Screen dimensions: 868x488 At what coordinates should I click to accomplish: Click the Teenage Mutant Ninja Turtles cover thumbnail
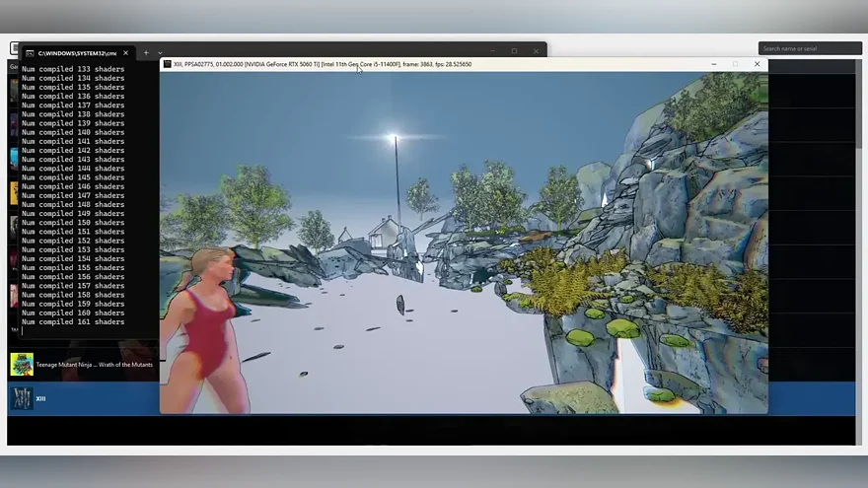point(22,365)
